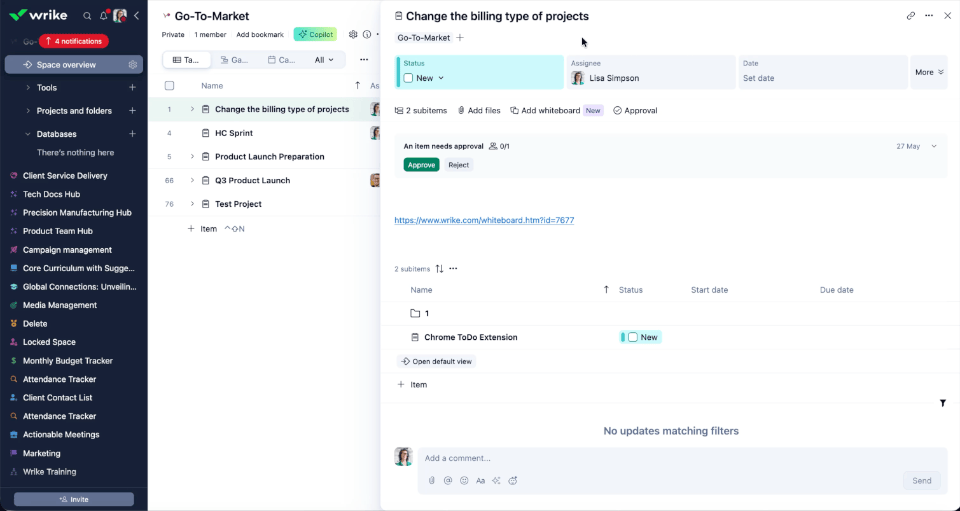Open user profile avatar in sidebar header
Image resolution: width=960 pixels, height=511 pixels.
tap(120, 16)
